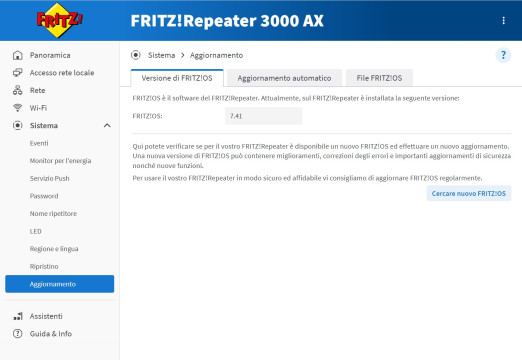The height and width of the screenshot is (360, 522).
Task: Click the Aggiornamento breadcrumb text
Action: coord(216,55)
